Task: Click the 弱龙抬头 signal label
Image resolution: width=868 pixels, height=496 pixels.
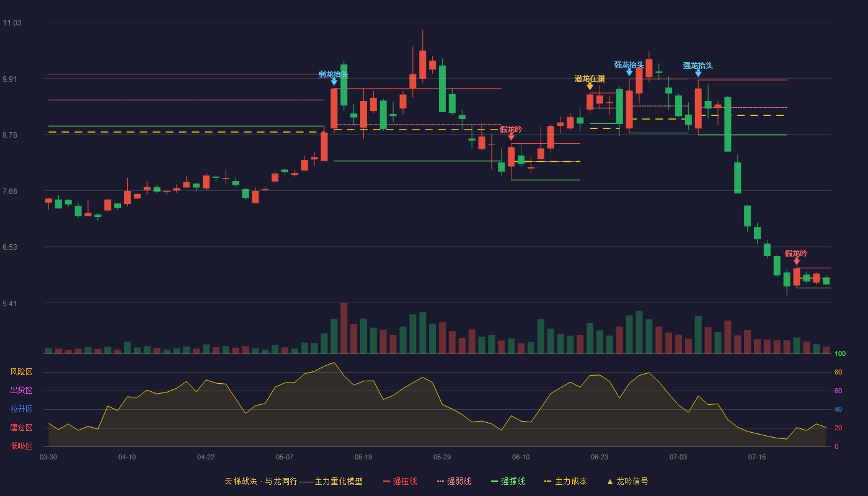Action: tap(334, 74)
